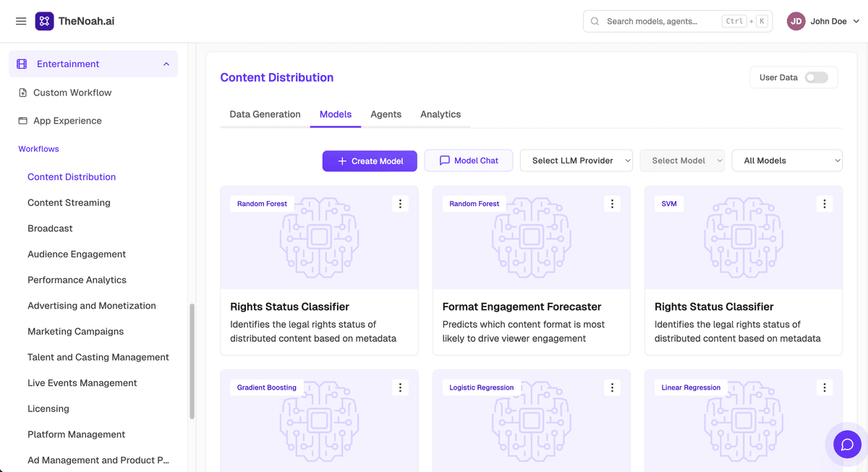Click the TheNoah.ai brand name text
This screenshot has height=472, width=868.
(86, 21)
